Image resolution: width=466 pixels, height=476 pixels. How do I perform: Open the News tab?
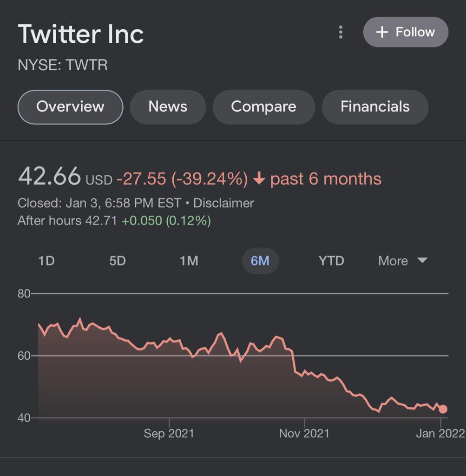tap(168, 107)
